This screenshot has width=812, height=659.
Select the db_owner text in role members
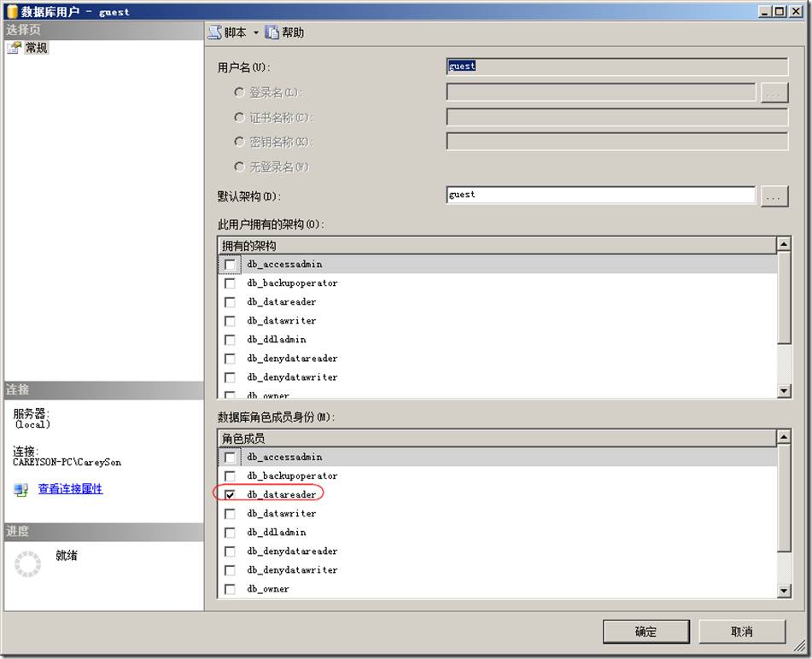point(268,589)
